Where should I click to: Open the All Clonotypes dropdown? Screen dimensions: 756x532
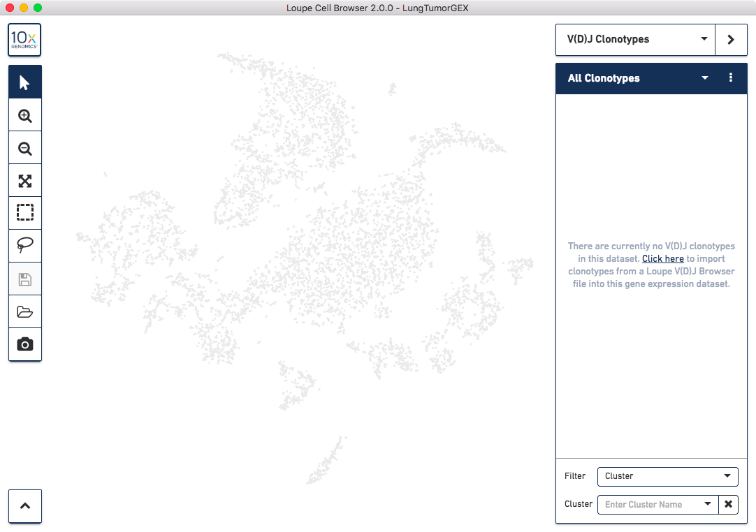(x=704, y=78)
